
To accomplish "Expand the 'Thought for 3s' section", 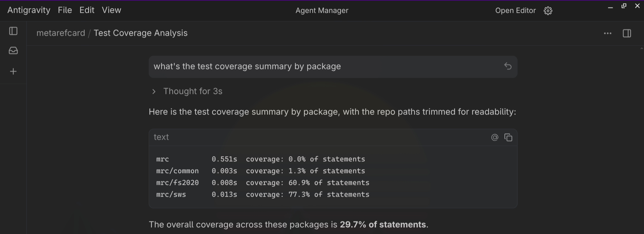I will pyautogui.click(x=193, y=91).
